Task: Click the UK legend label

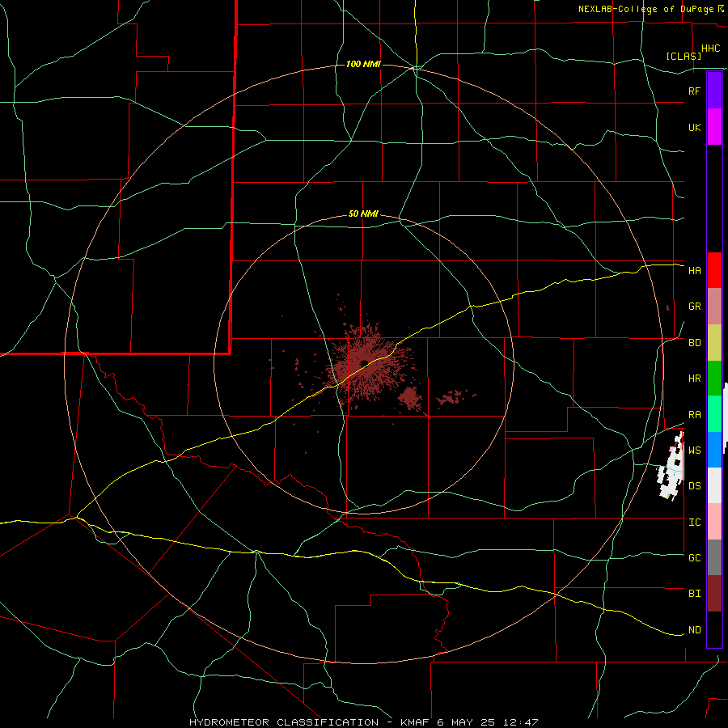Action: [x=694, y=127]
